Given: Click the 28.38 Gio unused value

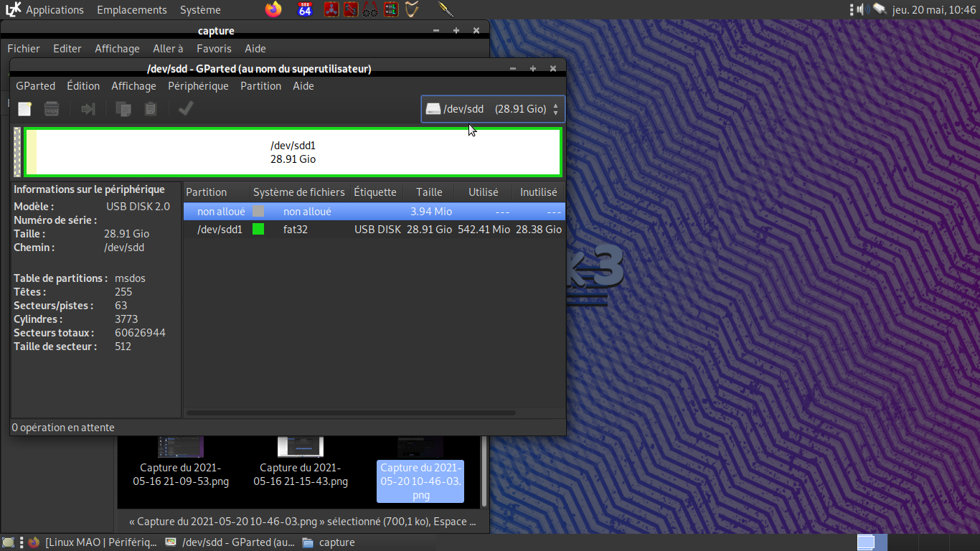Looking at the screenshot, I should click(539, 230).
